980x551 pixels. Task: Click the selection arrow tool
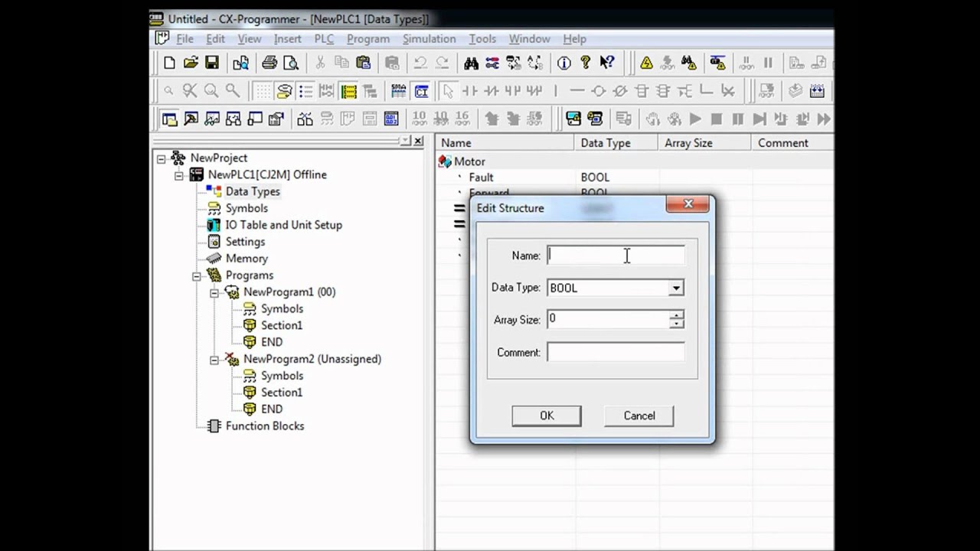(x=449, y=91)
